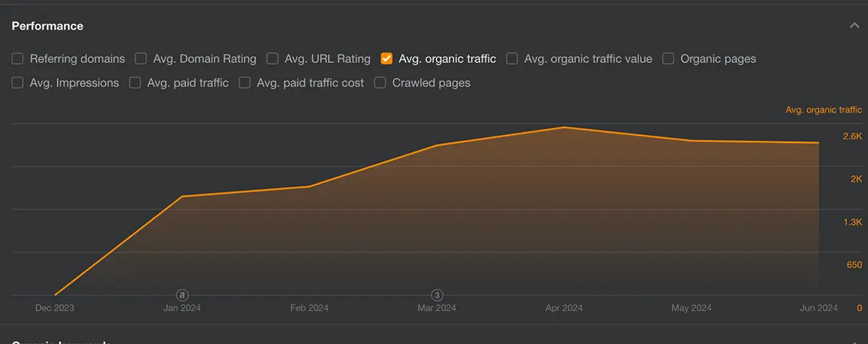Open the '3' marker near Mar 2024
868x344 pixels.
[437, 295]
